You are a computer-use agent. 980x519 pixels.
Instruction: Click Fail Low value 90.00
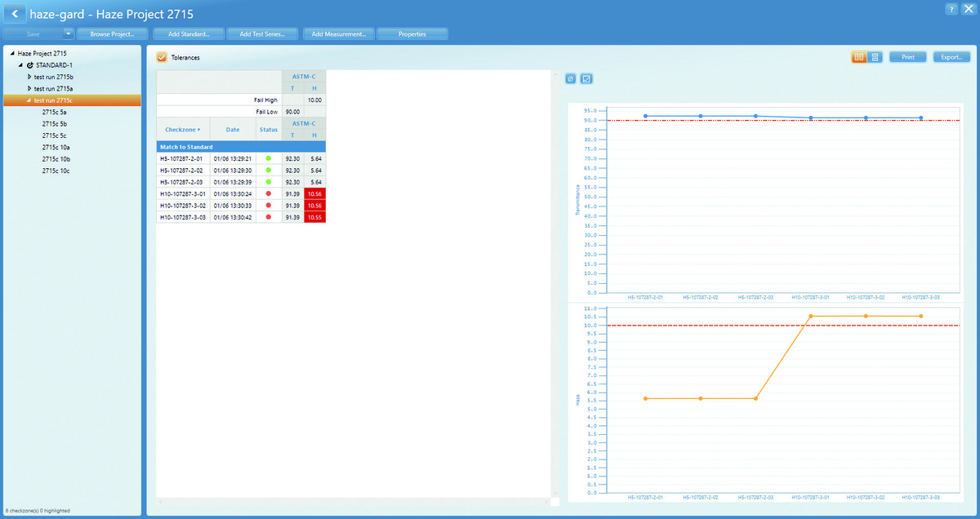292,111
